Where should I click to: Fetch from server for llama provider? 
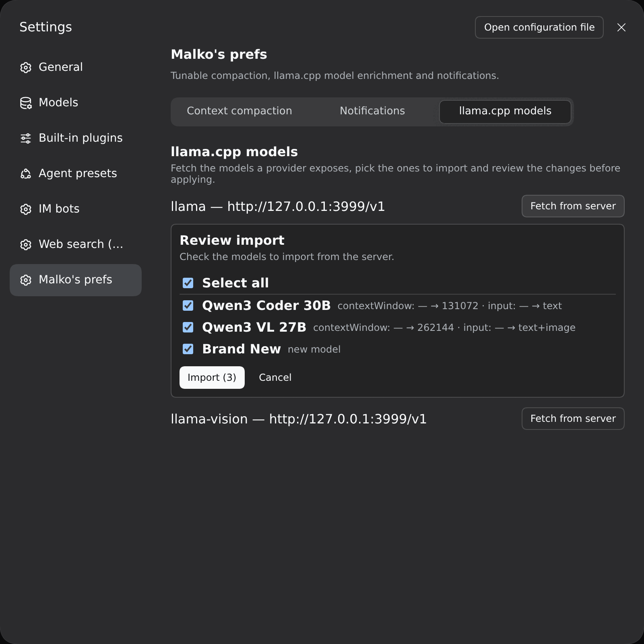(x=573, y=206)
